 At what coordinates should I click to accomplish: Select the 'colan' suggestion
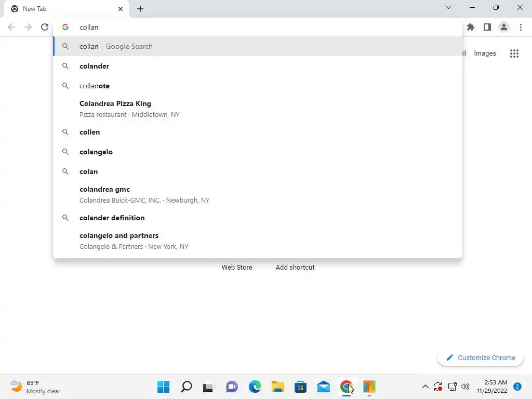point(258,171)
